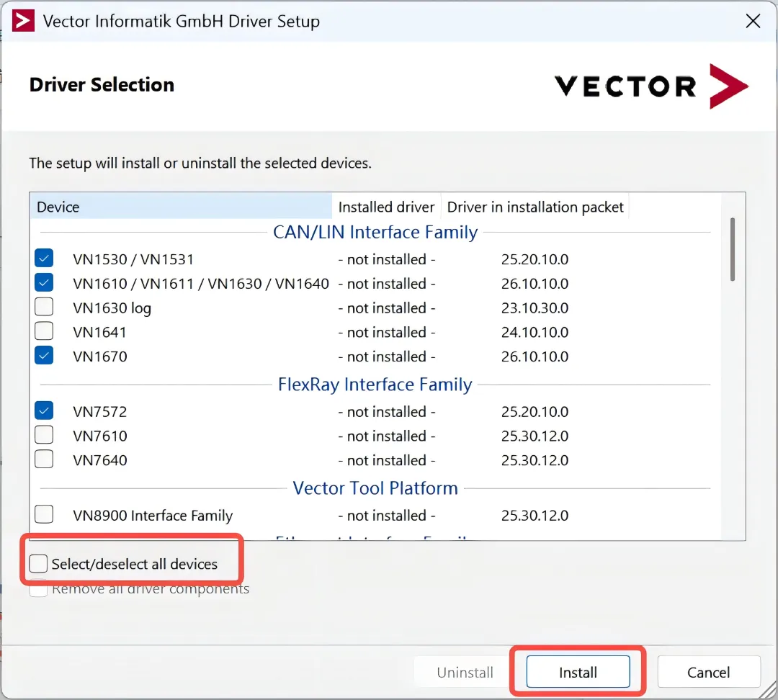Uncheck the VN1670 checkbox
This screenshot has width=778, height=700.
point(44,355)
